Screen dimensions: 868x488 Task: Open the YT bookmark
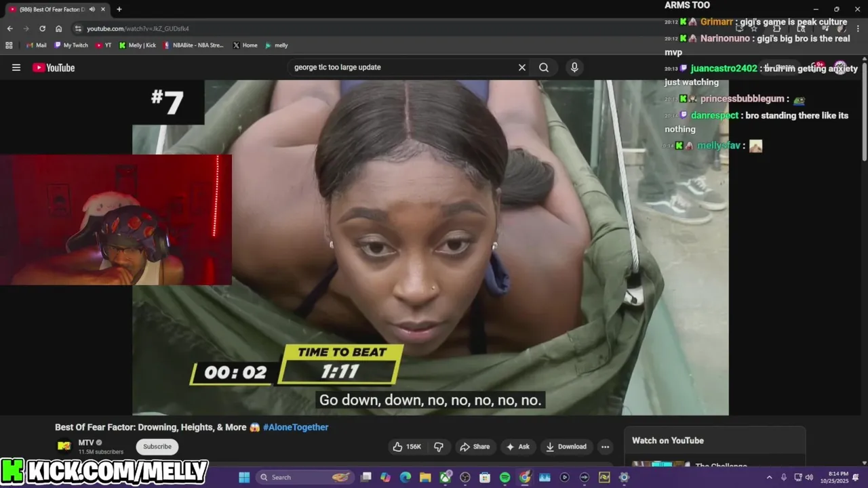click(103, 45)
